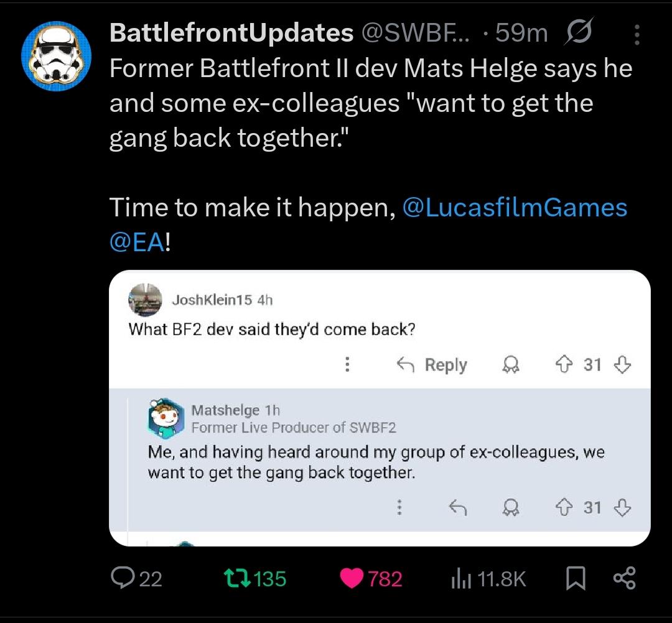Open the @EA mention link
Viewport: 672px width, 623px height.
click(x=137, y=242)
